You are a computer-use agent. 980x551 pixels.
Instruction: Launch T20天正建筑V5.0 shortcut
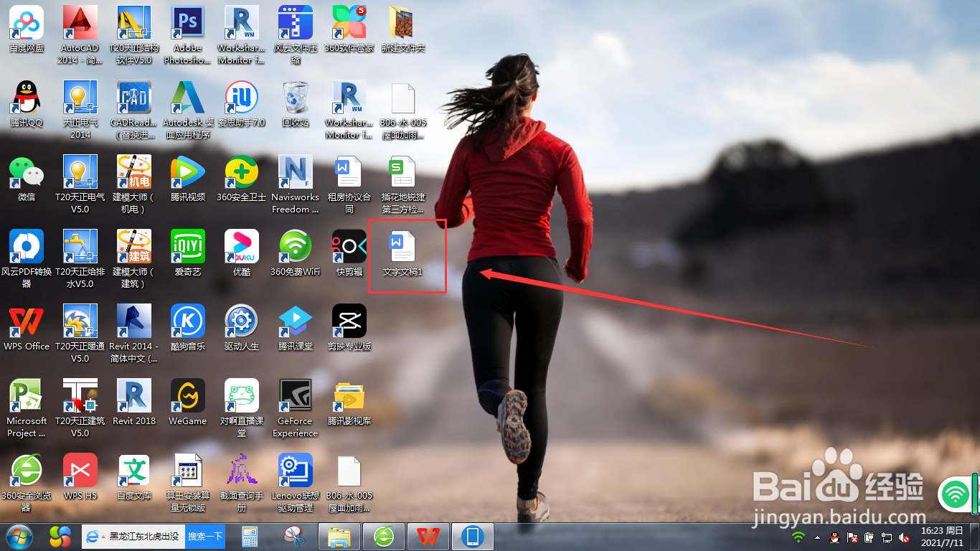tap(80, 408)
